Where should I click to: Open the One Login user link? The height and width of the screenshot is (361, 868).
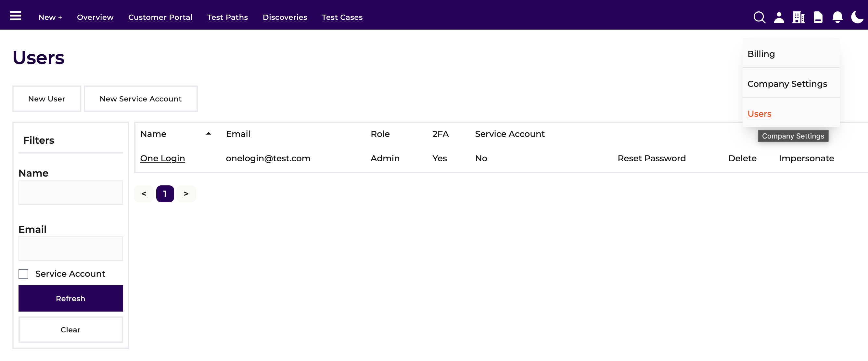(x=162, y=158)
